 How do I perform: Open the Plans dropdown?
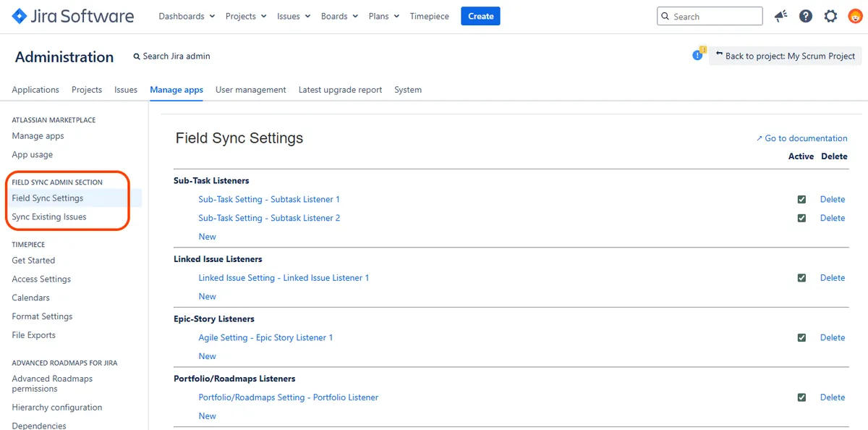coord(384,16)
